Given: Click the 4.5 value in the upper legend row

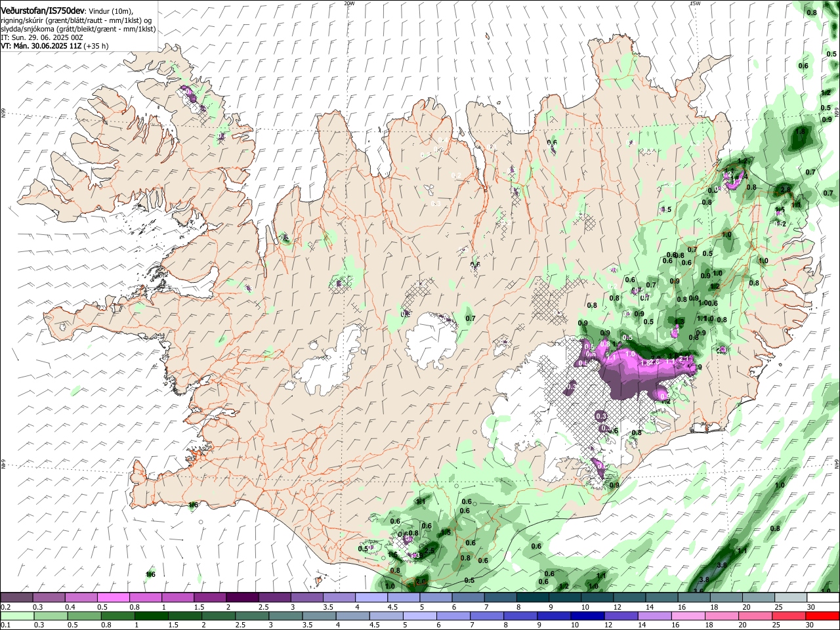Looking at the screenshot, I should [x=393, y=607].
